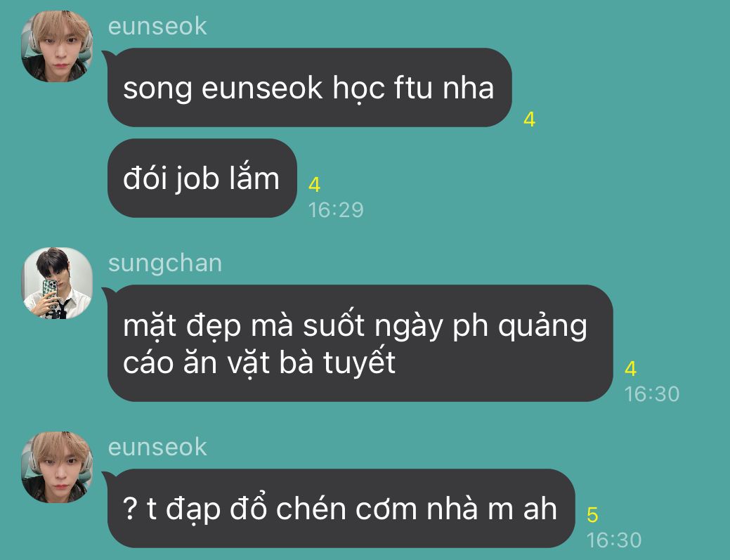The height and width of the screenshot is (560, 730).
Task: Open sungchan's mirror selfie avatar
Action: (57, 283)
